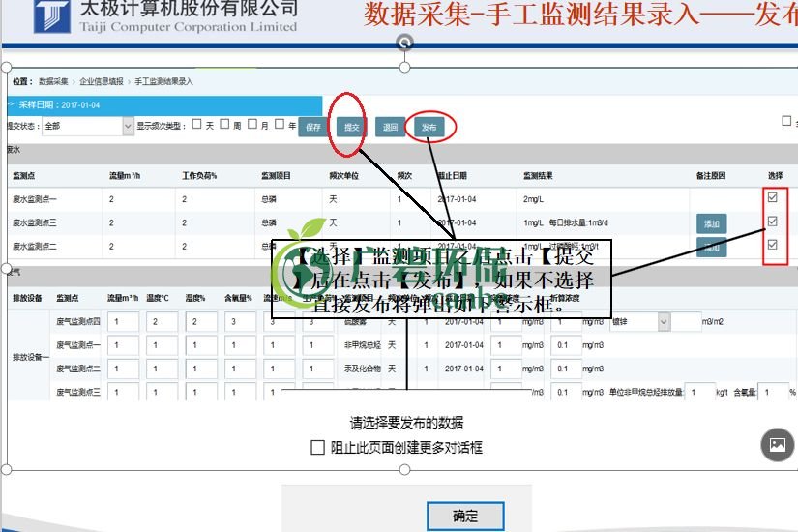The height and width of the screenshot is (532, 798).
Task: Enable 阻止此页面创建更多对话框 checkbox
Action: pyautogui.click(x=317, y=448)
